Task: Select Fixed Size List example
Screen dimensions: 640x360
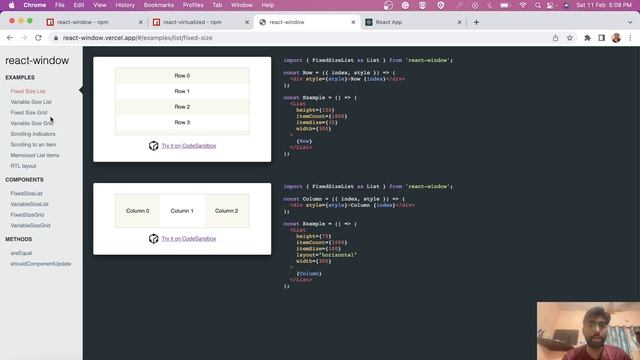Action: (x=28, y=91)
